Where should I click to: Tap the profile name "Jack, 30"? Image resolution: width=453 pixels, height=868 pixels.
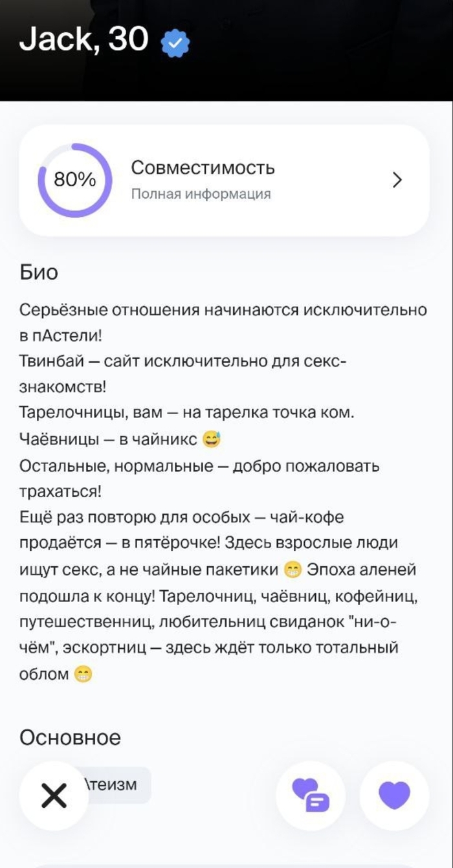click(84, 41)
